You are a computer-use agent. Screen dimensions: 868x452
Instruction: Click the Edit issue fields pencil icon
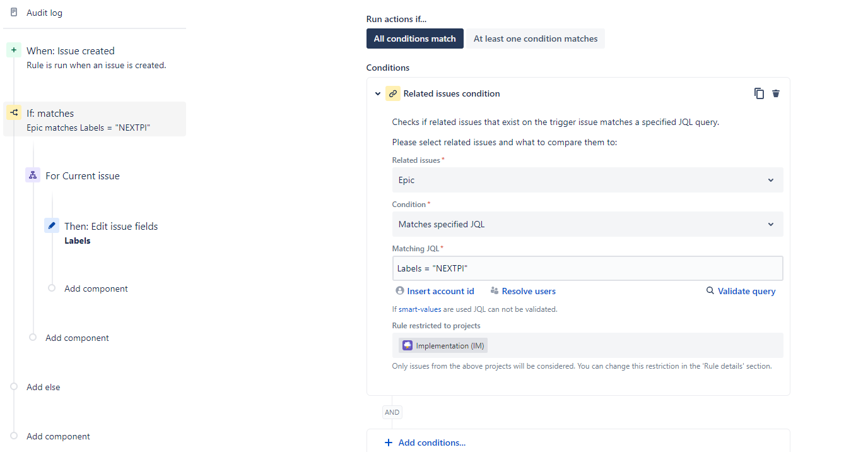click(51, 225)
